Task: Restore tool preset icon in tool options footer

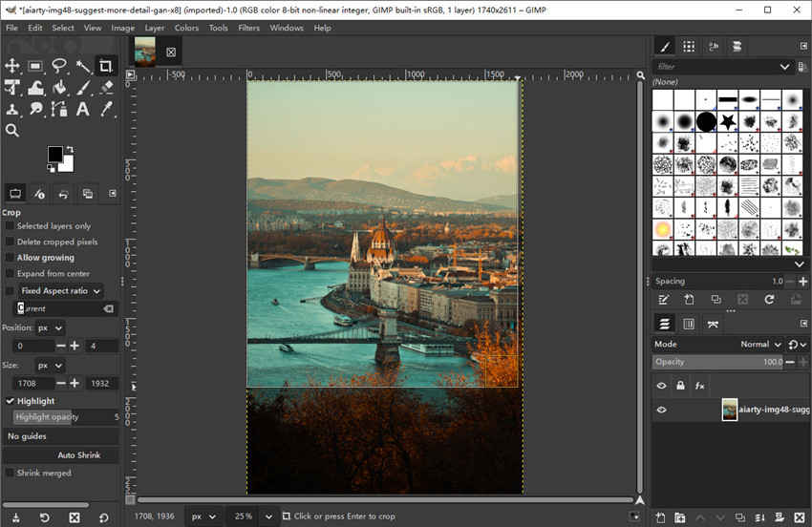Action: [x=45, y=517]
